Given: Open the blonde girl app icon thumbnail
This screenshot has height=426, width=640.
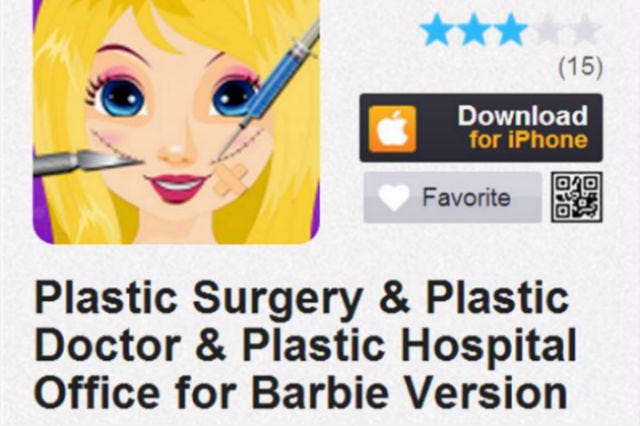Looking at the screenshot, I should coord(176,122).
